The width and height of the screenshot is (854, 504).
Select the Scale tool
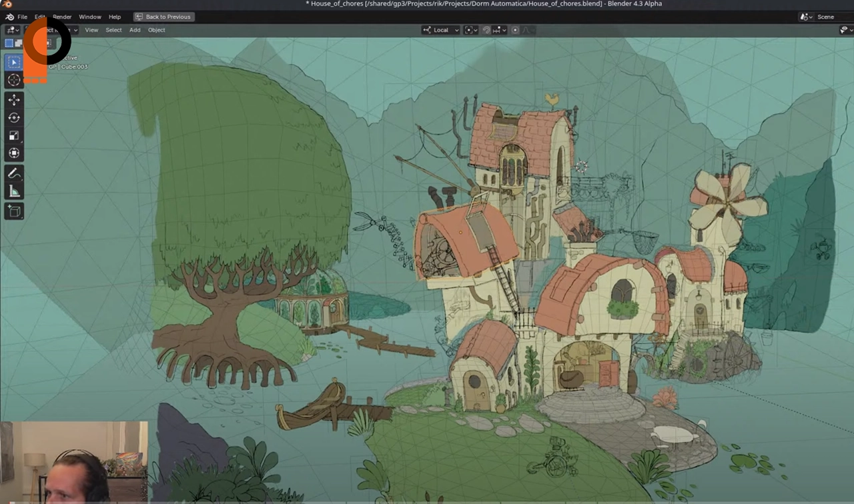13,136
